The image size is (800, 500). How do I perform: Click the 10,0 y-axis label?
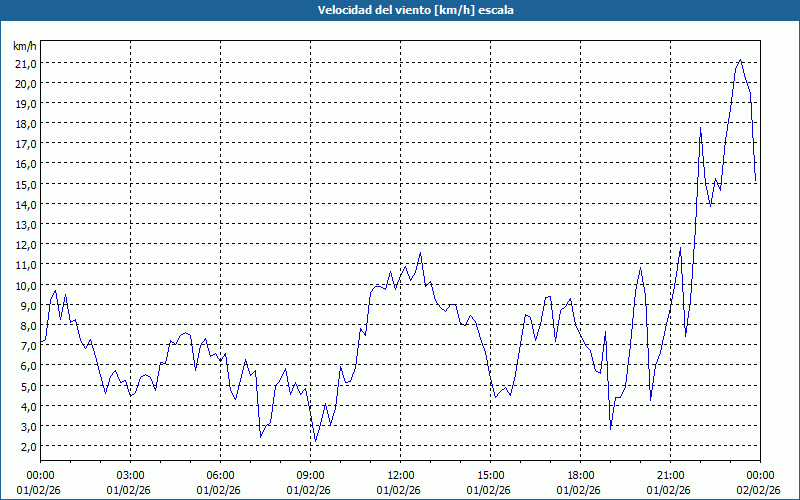coord(25,285)
